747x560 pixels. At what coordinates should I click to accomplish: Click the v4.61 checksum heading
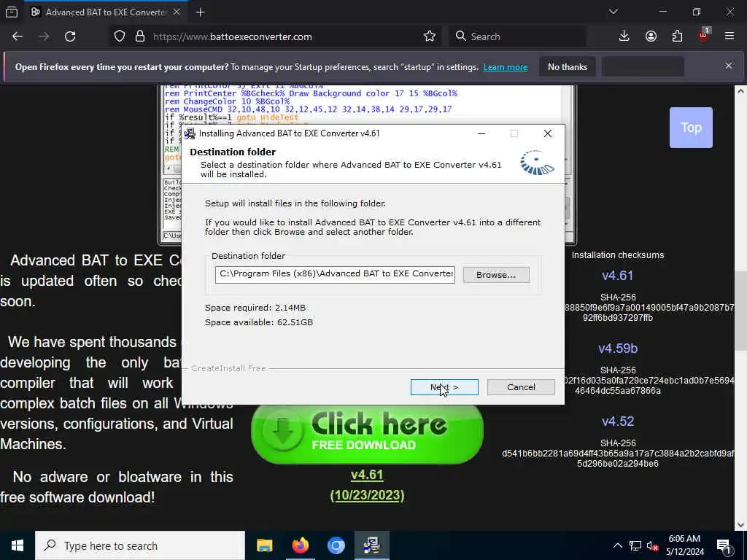pyautogui.click(x=617, y=276)
